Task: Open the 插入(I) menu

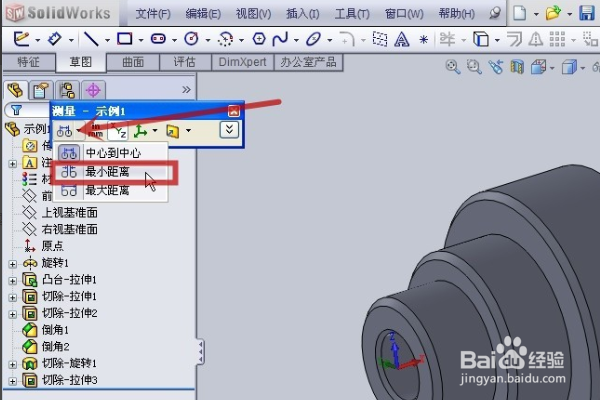Action: click(303, 14)
